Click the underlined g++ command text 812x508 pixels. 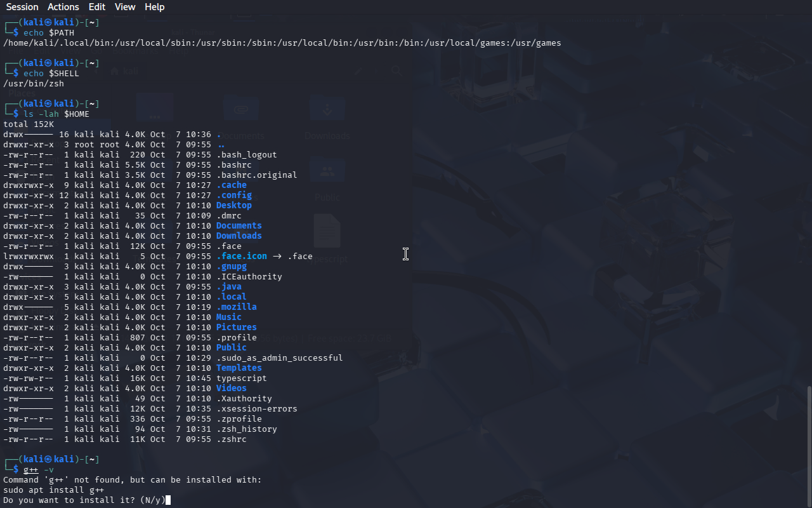pos(31,470)
